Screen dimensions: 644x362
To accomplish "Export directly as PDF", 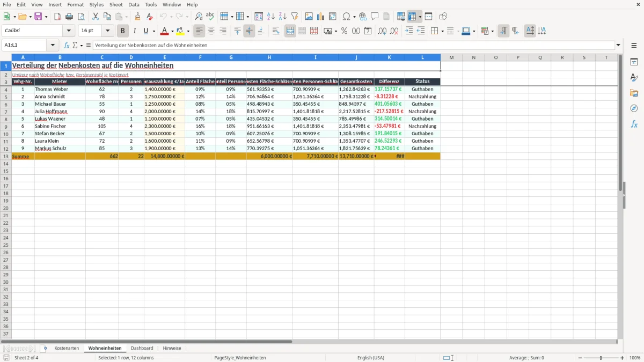I will (x=57, y=17).
